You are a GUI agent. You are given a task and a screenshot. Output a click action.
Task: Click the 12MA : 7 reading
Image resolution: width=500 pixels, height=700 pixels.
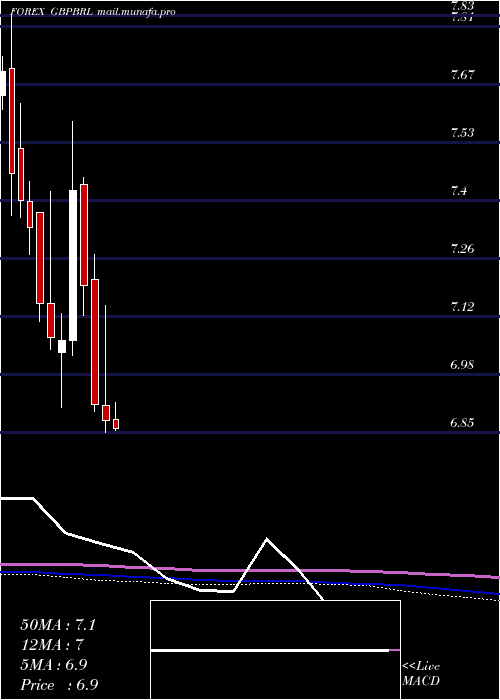point(52,645)
